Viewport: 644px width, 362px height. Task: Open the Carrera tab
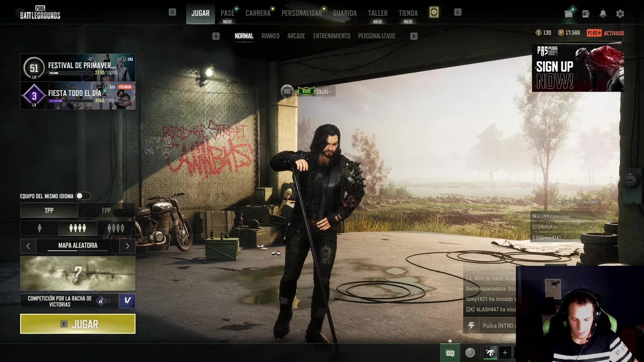pyautogui.click(x=258, y=13)
